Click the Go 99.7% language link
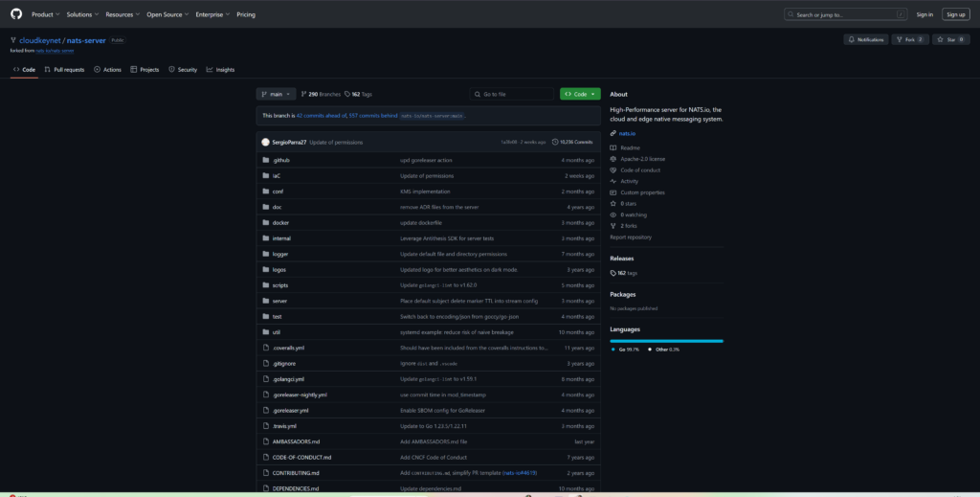The image size is (980, 497). point(625,350)
